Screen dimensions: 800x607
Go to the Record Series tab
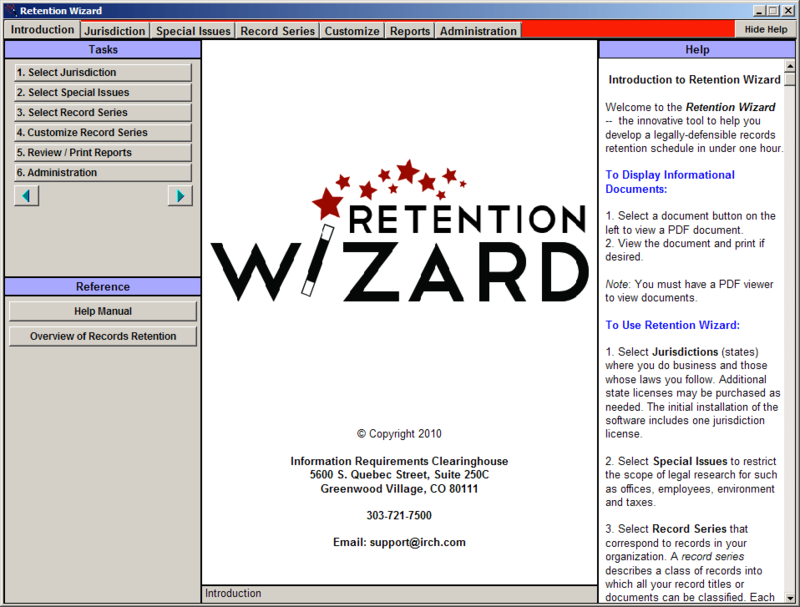[x=278, y=31]
